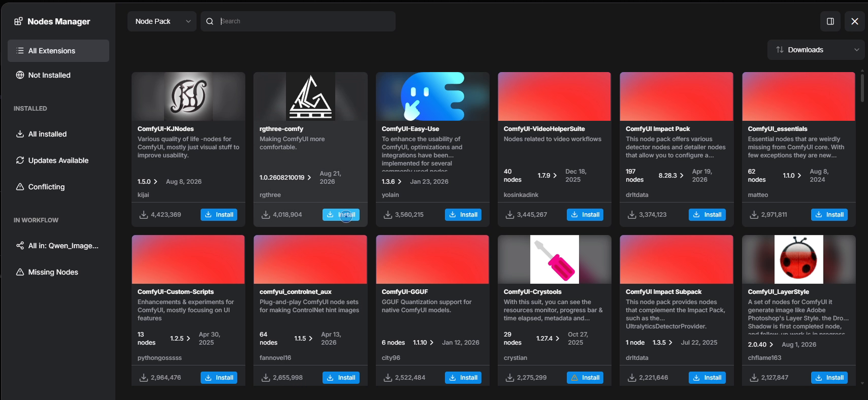This screenshot has width=868, height=400.
Task: Click the download count icon on ComfyUI-KJNodes
Action: (x=143, y=215)
